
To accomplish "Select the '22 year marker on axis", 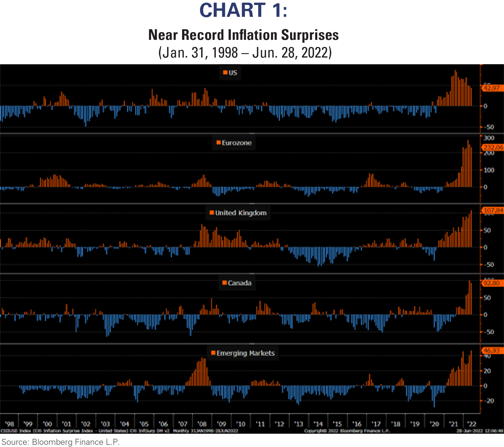I will (x=471, y=424).
